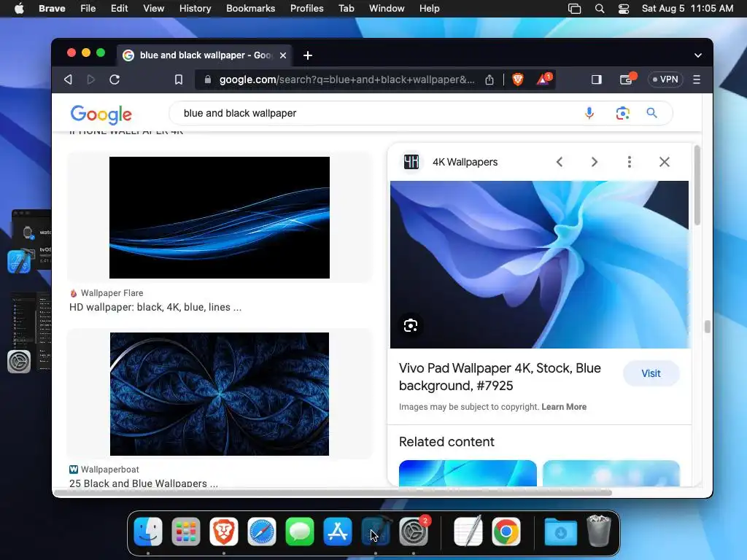Search by image with Google Lens icon

point(623,113)
